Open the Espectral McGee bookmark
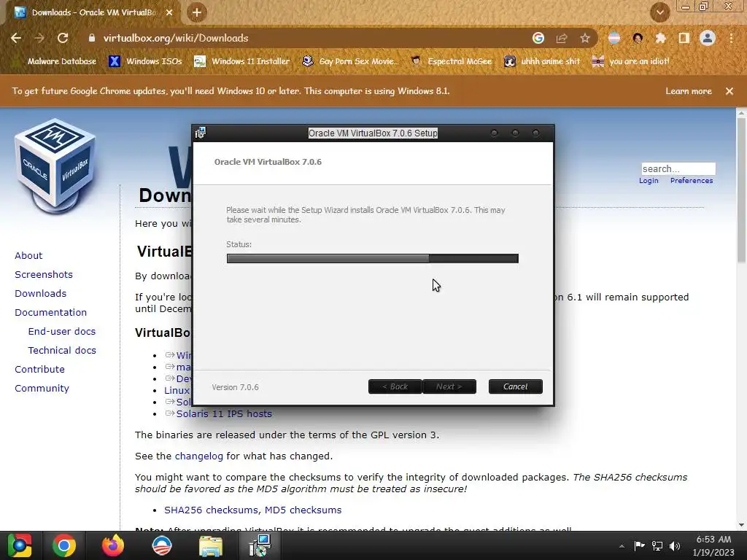This screenshot has height=560, width=747. click(x=451, y=61)
